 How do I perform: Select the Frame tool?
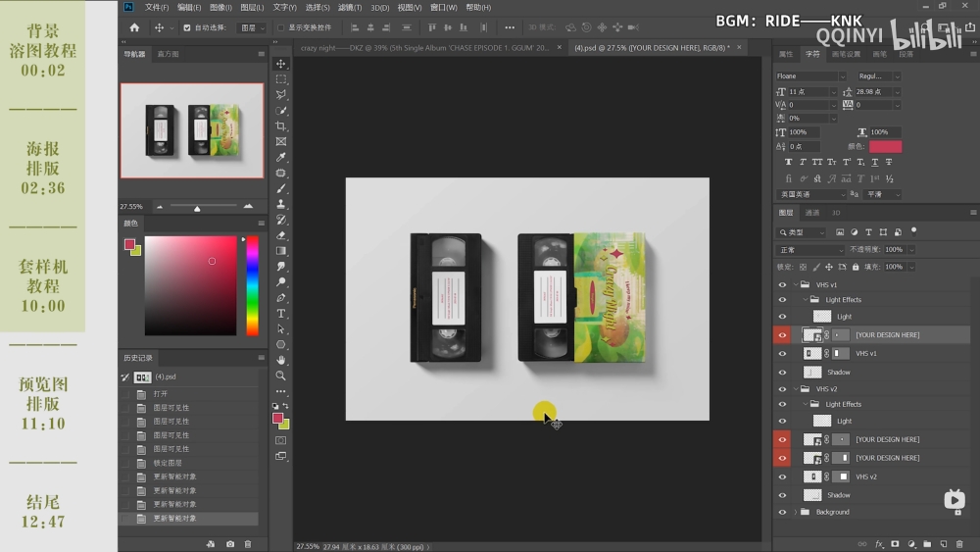point(281,142)
